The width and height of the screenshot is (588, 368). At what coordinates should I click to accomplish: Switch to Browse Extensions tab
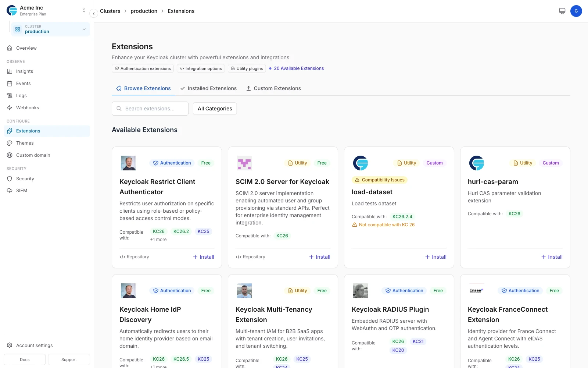tap(144, 88)
